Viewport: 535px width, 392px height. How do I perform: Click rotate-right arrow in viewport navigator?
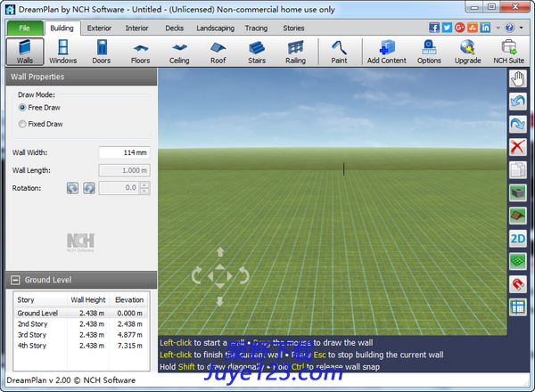(x=244, y=275)
